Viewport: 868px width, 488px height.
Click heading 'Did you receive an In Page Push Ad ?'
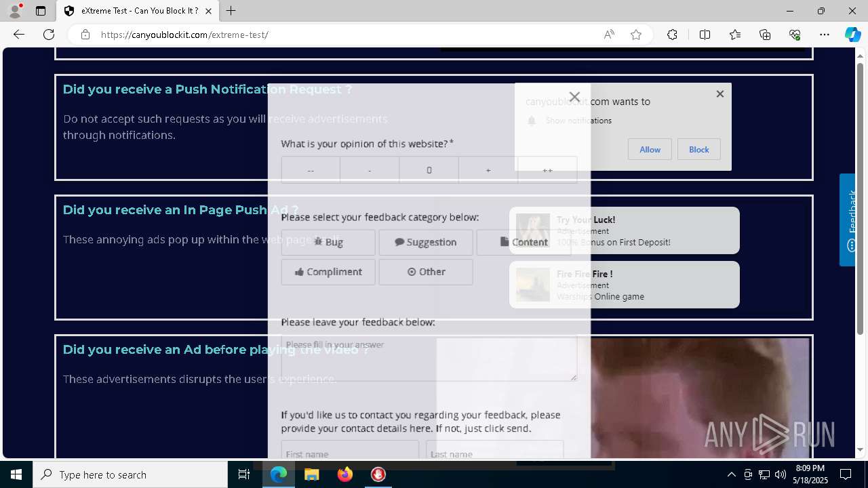click(x=180, y=210)
